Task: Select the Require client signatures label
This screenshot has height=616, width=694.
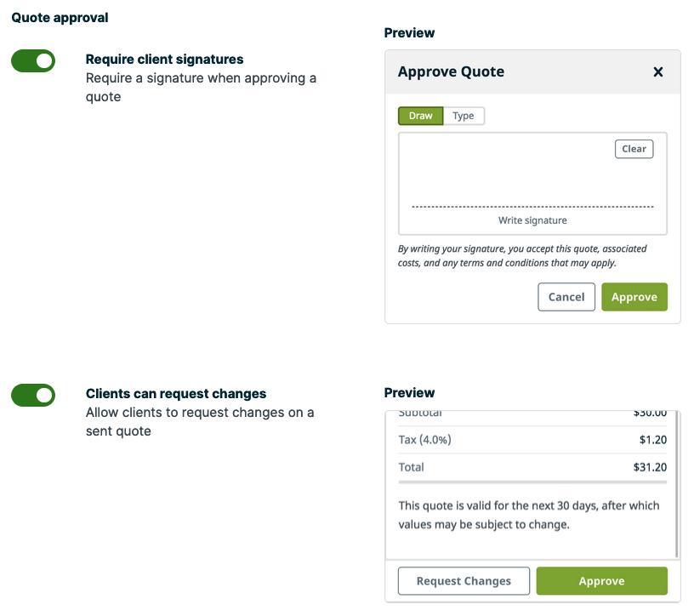Action: (x=164, y=60)
